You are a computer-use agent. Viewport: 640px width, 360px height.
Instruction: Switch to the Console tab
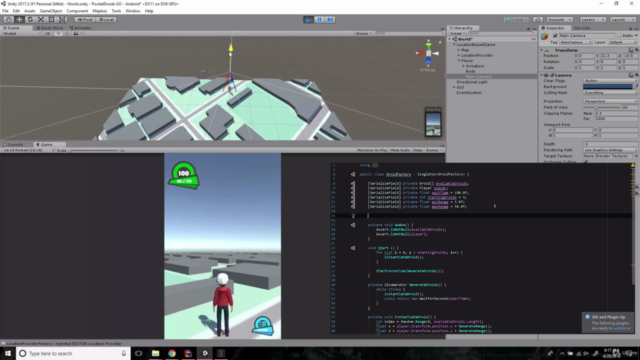click(x=13, y=144)
